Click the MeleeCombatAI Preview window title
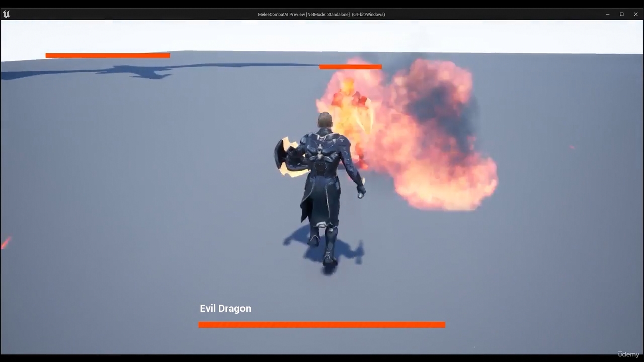 click(321, 14)
